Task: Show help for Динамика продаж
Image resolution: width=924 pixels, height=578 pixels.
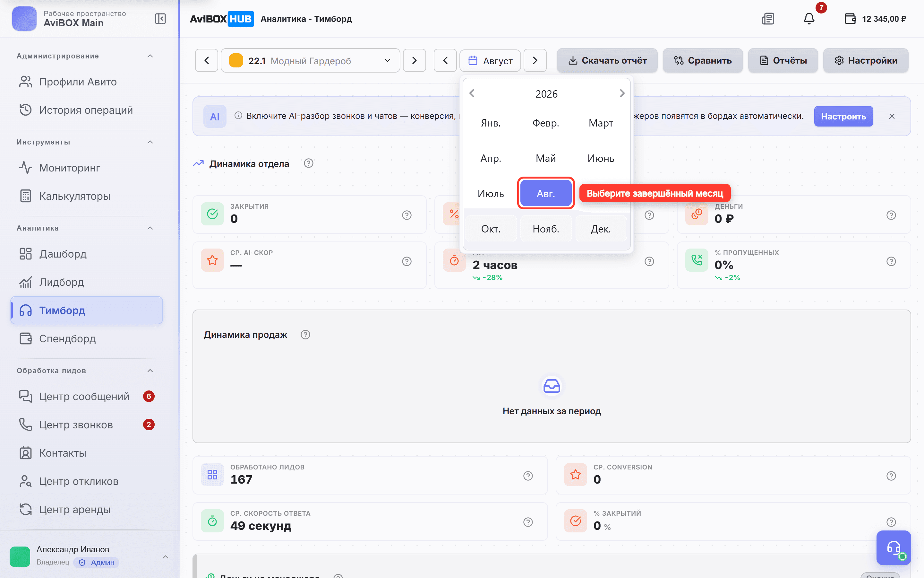Action: point(305,335)
